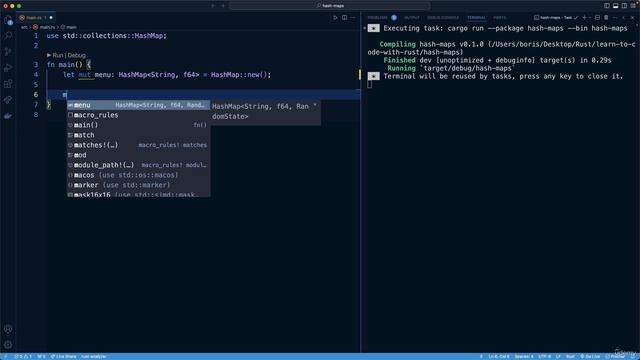Kill the terminal with the trash icon
This screenshot has width=640, height=360.
(x=606, y=18)
